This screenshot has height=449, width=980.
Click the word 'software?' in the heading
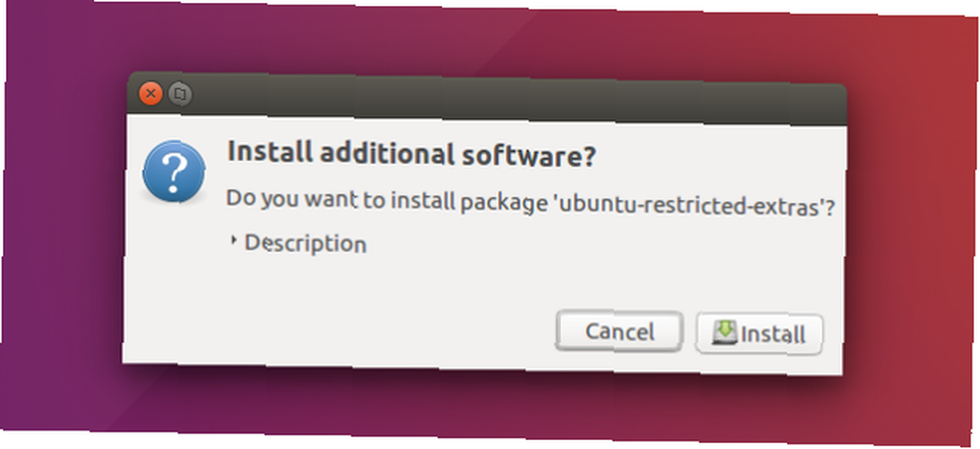click(529, 156)
